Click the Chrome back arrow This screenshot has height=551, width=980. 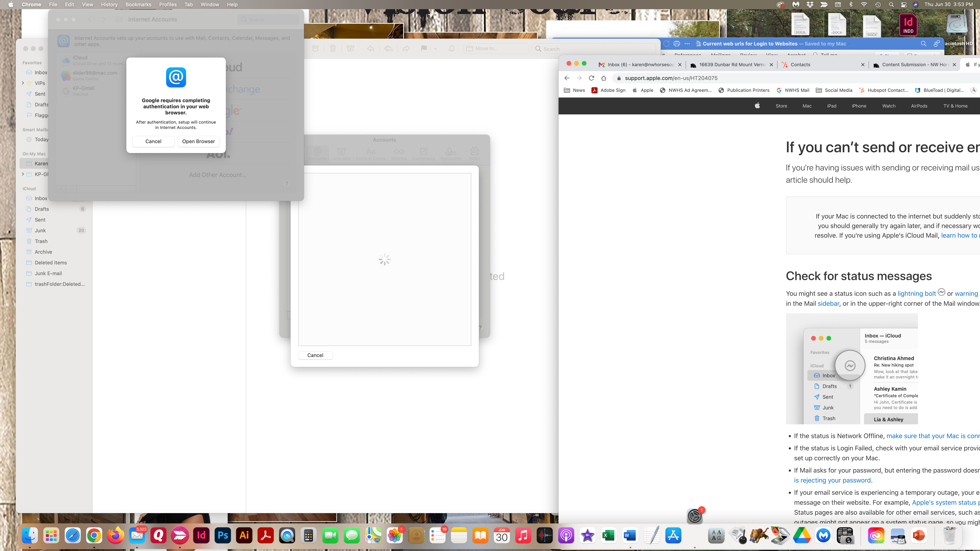[x=567, y=78]
